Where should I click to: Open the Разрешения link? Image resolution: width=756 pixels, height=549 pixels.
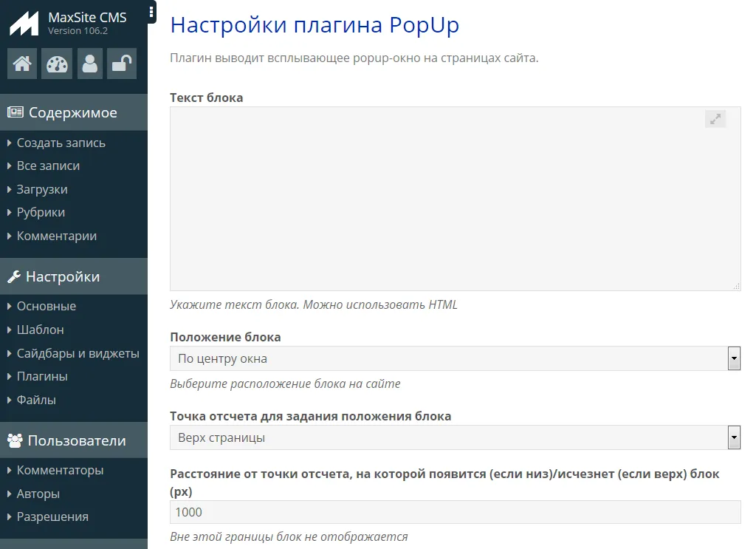tap(52, 516)
